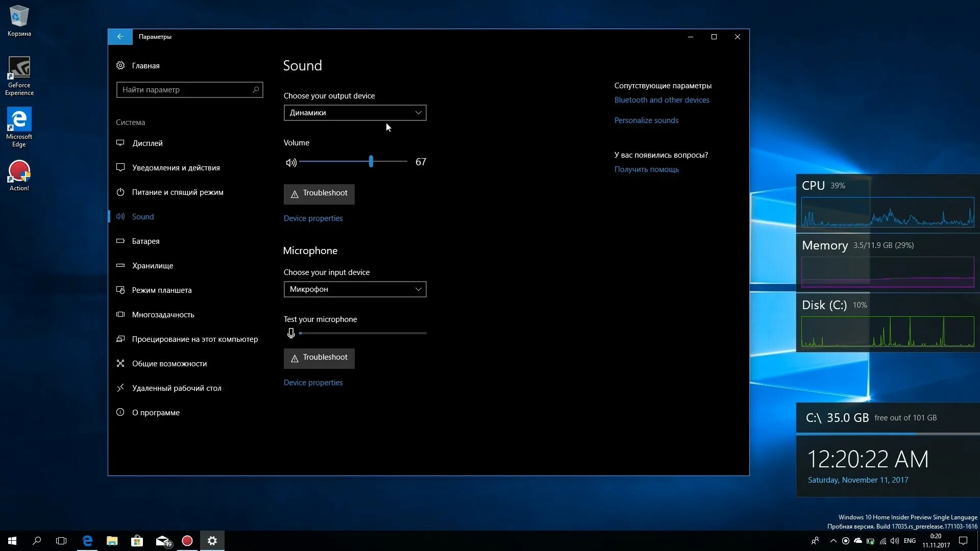
Task: Open the Choose your output device dropdown
Action: 355,113
